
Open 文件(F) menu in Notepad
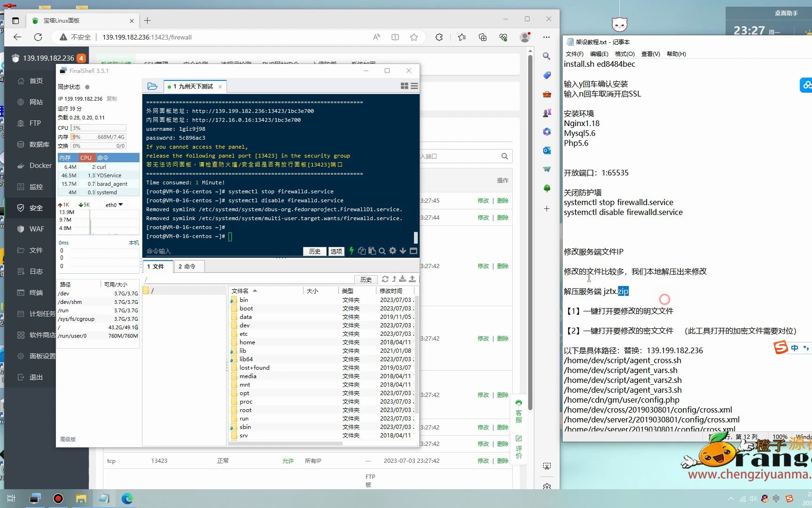574,54
